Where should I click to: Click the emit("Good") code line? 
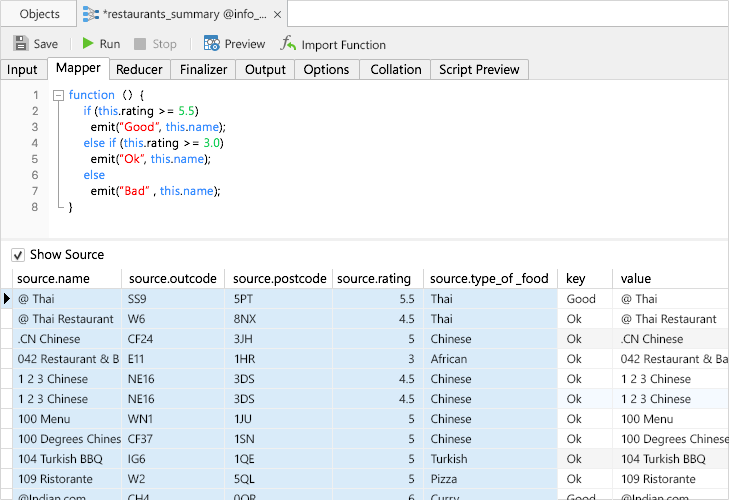[158, 127]
